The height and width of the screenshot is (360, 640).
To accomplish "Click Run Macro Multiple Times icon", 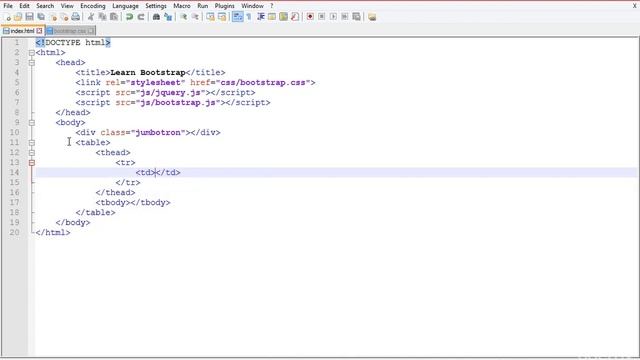I will [x=345, y=17].
